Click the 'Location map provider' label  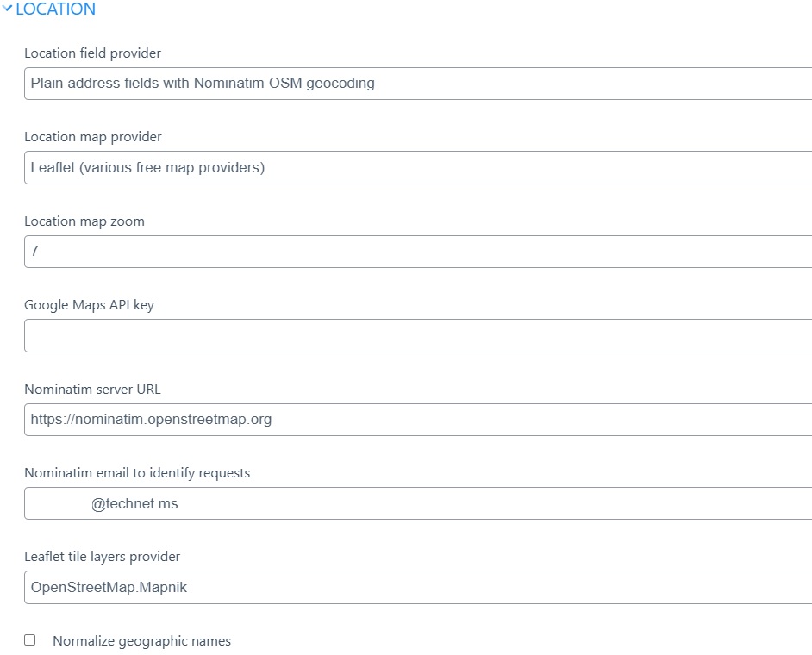click(92, 137)
